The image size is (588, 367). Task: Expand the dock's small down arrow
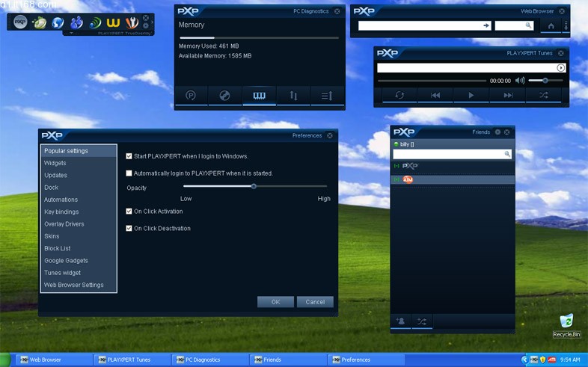71,33
